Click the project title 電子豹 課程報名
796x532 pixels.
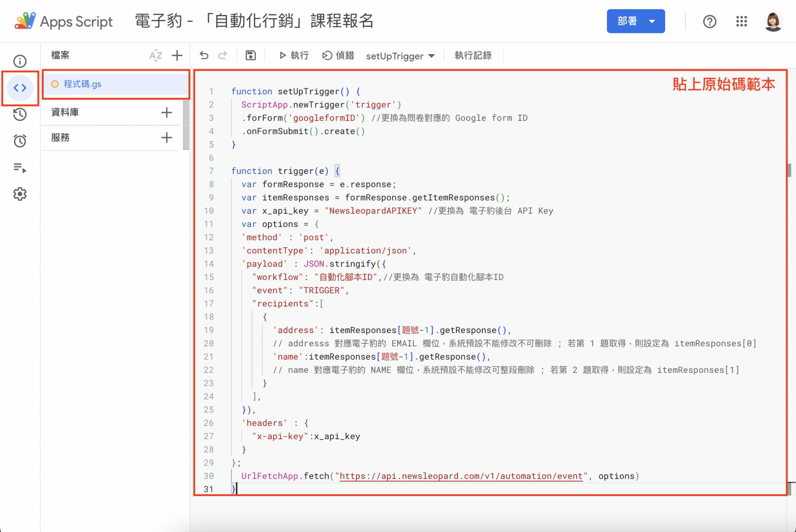tap(254, 21)
